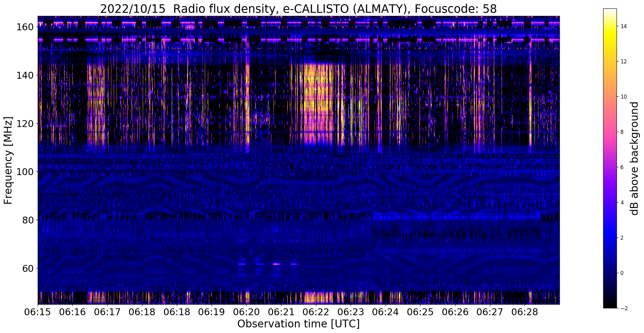644x333 pixels.
Task: Click the 06:17 time tick label
Action: click(x=107, y=312)
